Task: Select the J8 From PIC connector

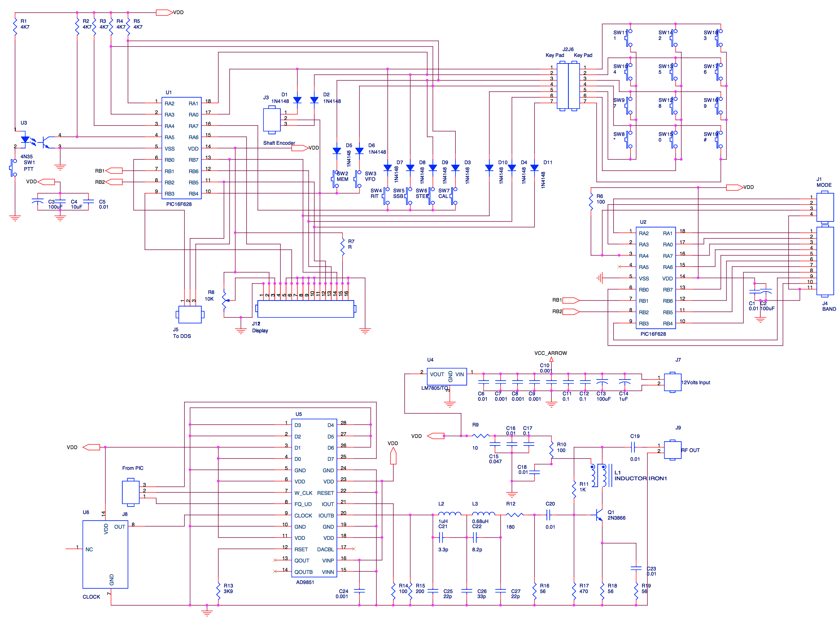Action: [x=130, y=492]
